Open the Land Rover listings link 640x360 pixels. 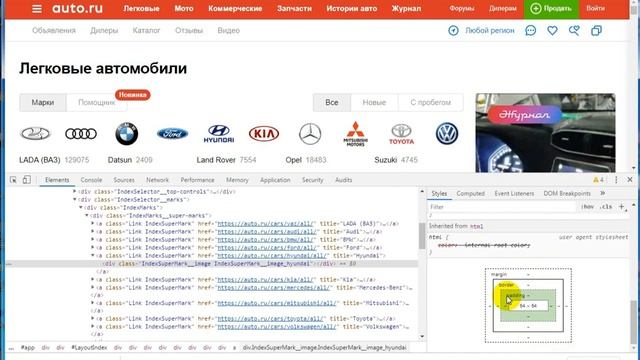pyautogui.click(x=216, y=160)
